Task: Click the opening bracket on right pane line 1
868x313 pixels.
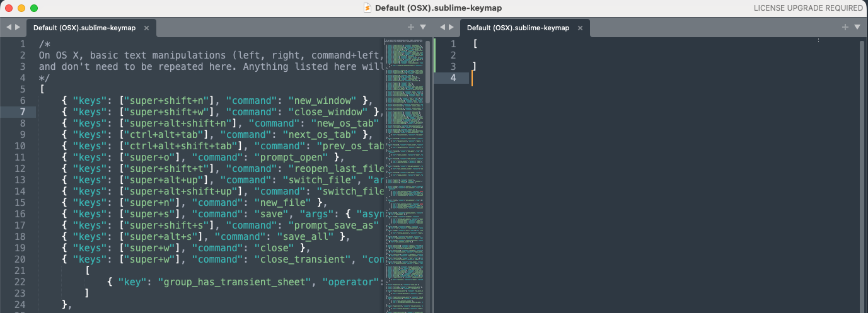Action: coord(475,44)
